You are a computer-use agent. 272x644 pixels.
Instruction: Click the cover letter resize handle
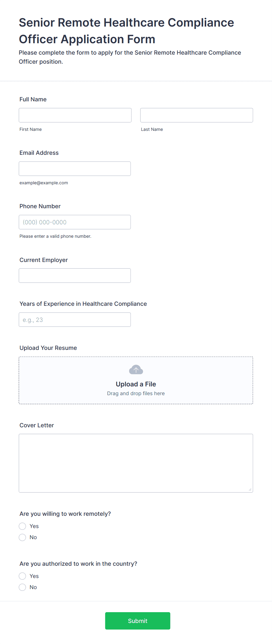[250, 489]
